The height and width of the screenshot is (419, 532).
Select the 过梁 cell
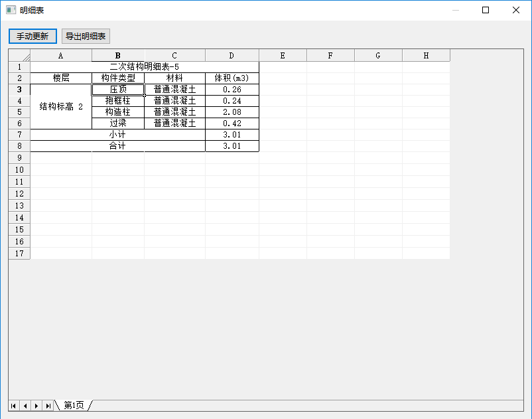(118, 123)
